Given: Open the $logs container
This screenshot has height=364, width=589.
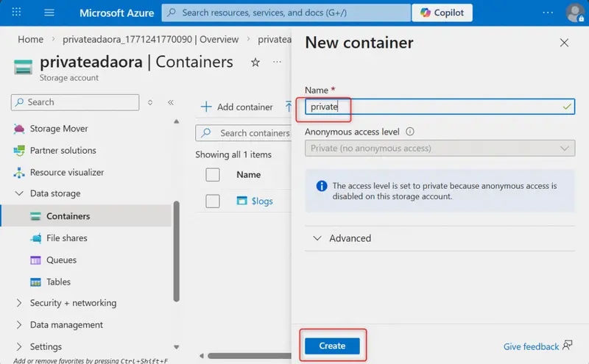Looking at the screenshot, I should (x=262, y=201).
